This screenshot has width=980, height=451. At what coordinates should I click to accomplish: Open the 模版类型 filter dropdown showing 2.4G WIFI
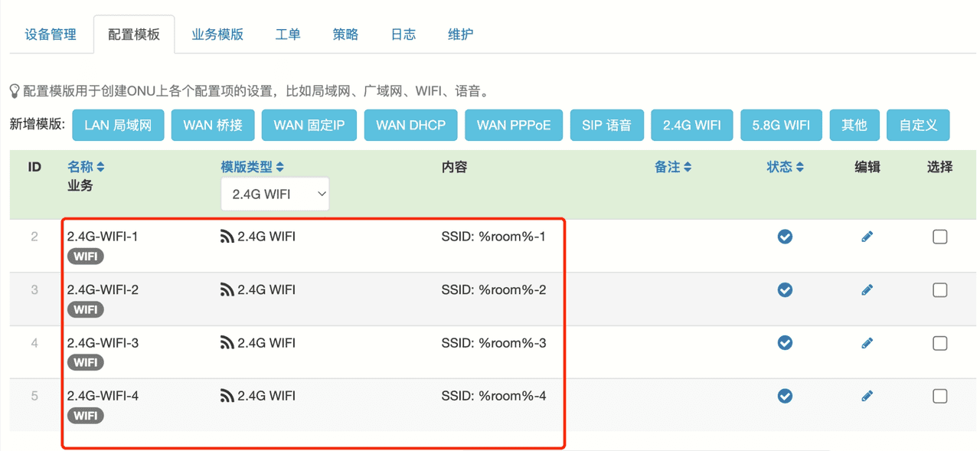point(275,194)
